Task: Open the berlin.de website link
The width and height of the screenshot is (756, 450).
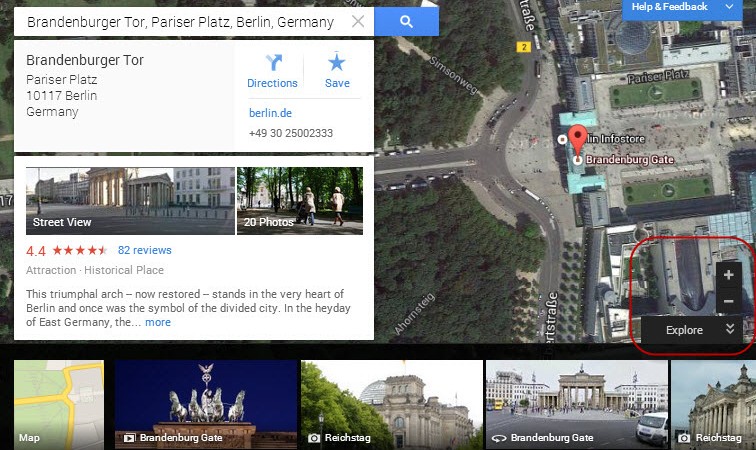Action: (270, 113)
